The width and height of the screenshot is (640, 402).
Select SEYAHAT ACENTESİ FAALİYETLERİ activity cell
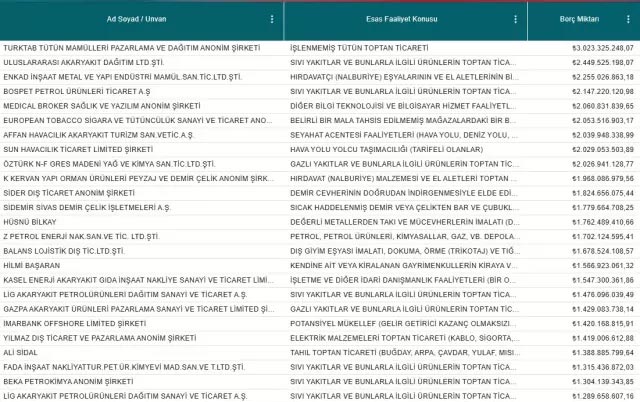[404, 135]
